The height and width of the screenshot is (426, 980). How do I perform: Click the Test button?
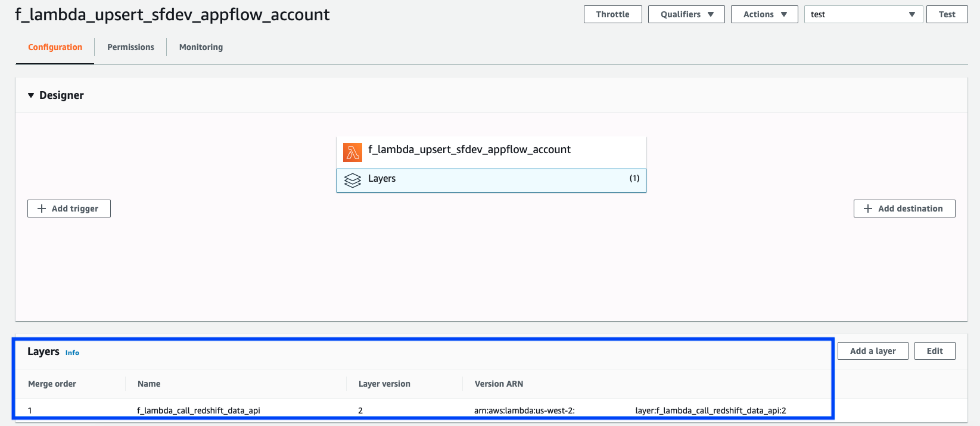[x=947, y=14]
